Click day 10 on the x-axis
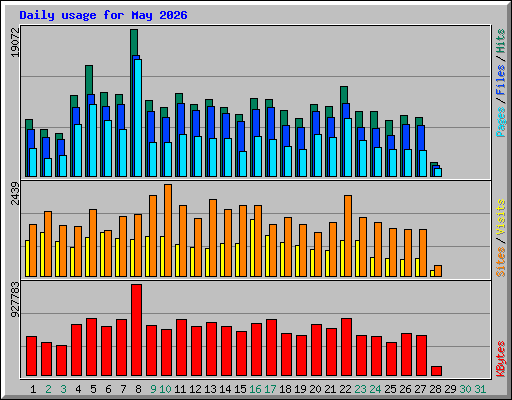 click(165, 389)
